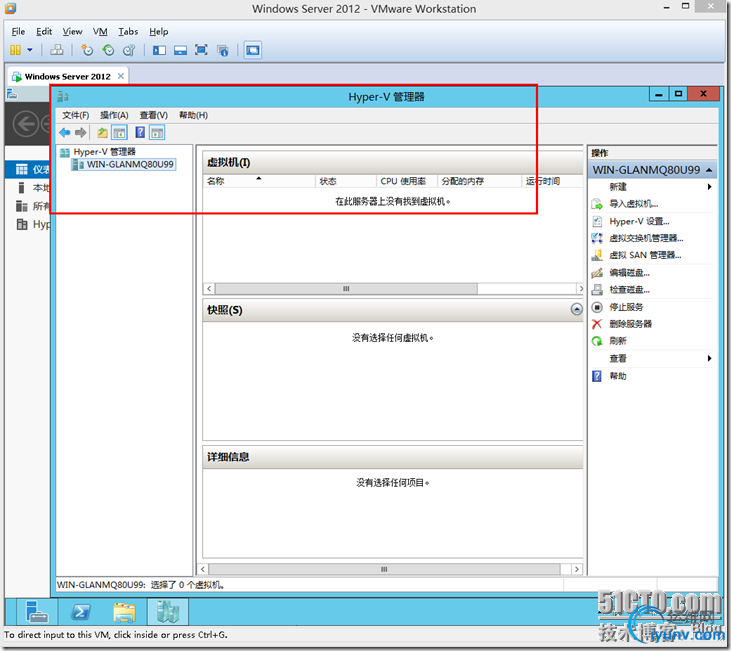
Task: Open Server Manager from the guest taskbar
Action: click(x=37, y=612)
